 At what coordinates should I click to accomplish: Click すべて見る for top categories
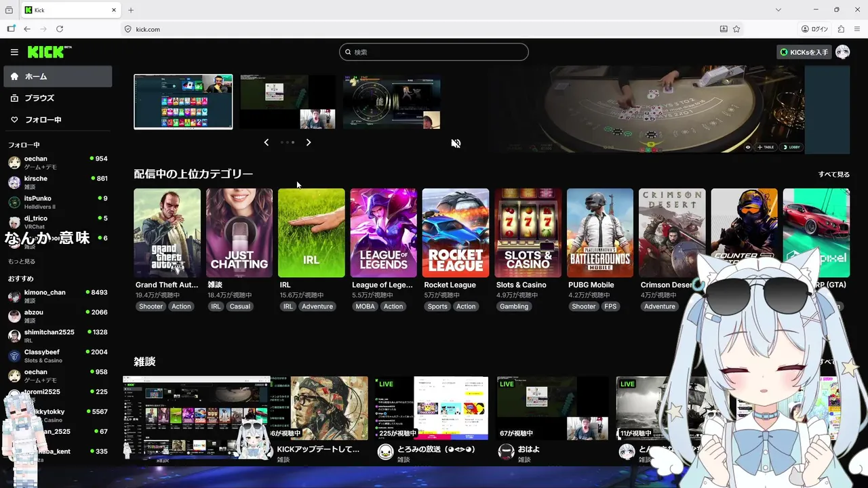pyautogui.click(x=833, y=174)
